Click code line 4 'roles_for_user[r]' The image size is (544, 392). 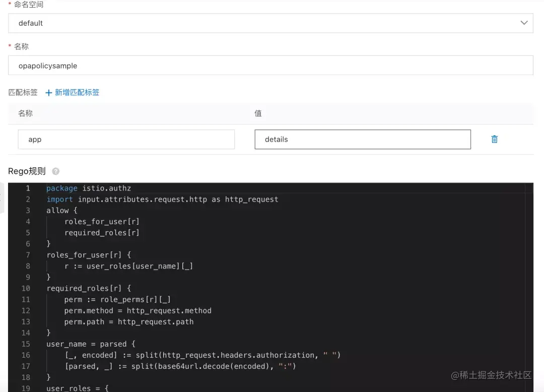pos(102,222)
